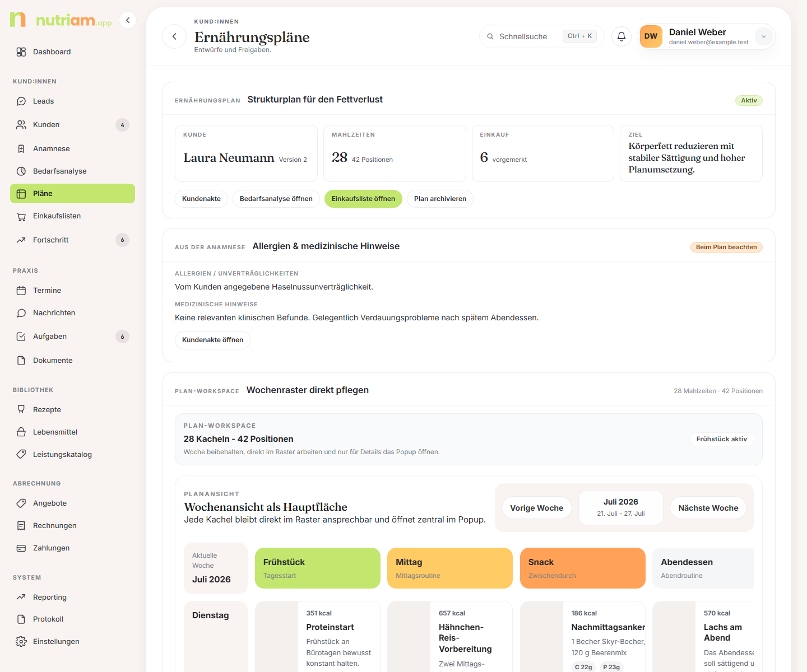Click the Fortschritt trend arrow icon

21,240
